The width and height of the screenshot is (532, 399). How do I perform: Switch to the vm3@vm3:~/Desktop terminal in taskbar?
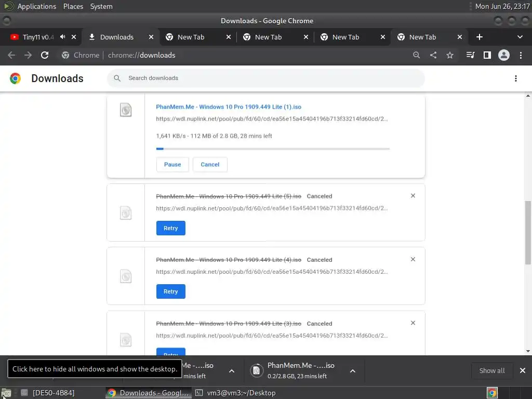tap(235, 393)
